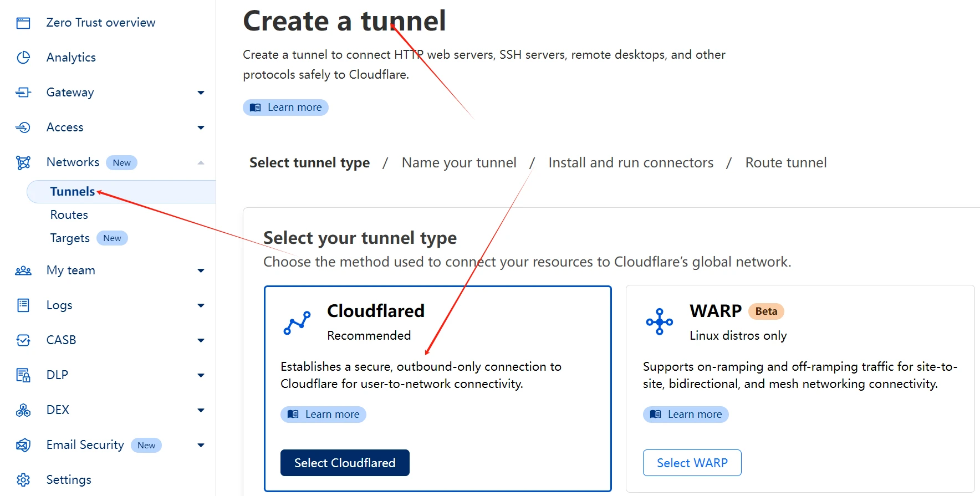Click the Zero Trust overview icon
The height and width of the screenshot is (496, 980).
click(x=23, y=23)
